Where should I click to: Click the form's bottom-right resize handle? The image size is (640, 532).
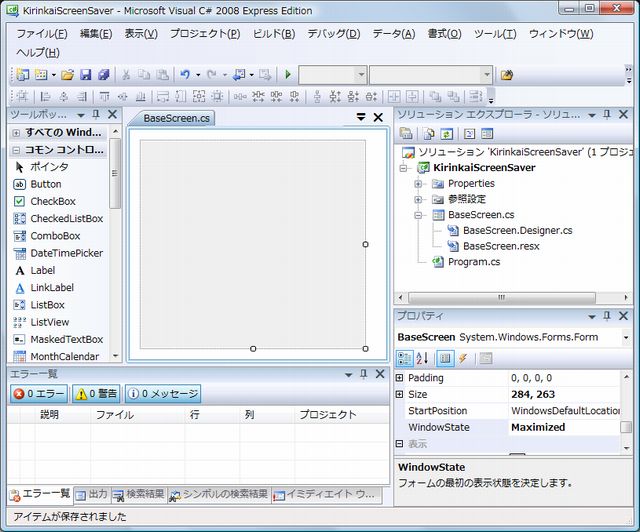coord(365,349)
